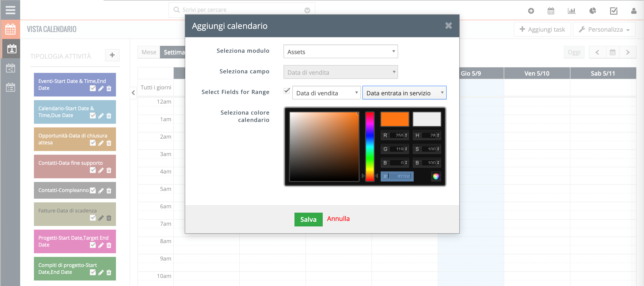Click the rainbow hue slider strip
The width and height of the screenshot is (644, 286).
point(370,146)
